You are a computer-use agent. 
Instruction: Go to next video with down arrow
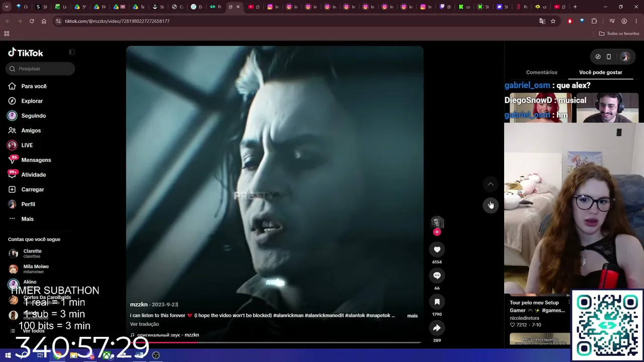click(x=491, y=205)
